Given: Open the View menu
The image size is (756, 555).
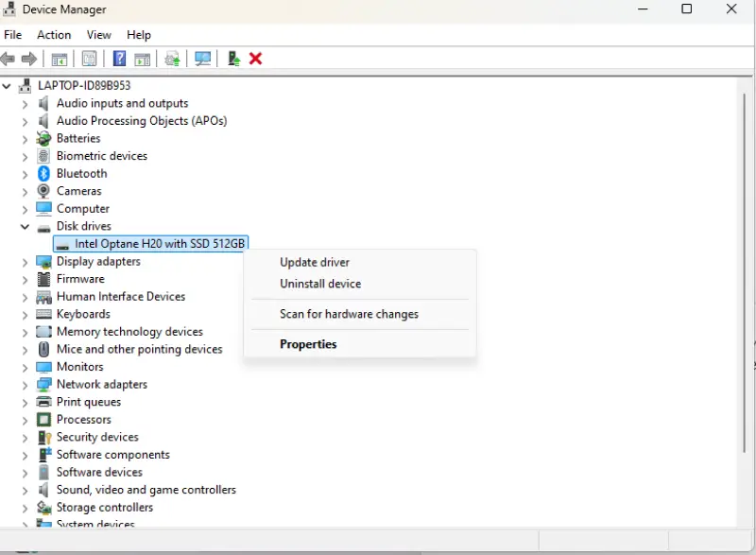Looking at the screenshot, I should (x=98, y=34).
